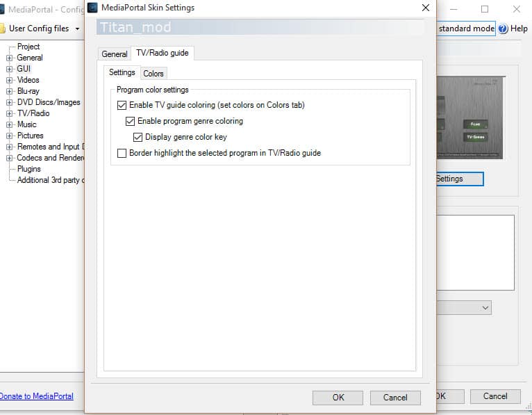Open the Donate to MediaPortal link

(x=36, y=396)
